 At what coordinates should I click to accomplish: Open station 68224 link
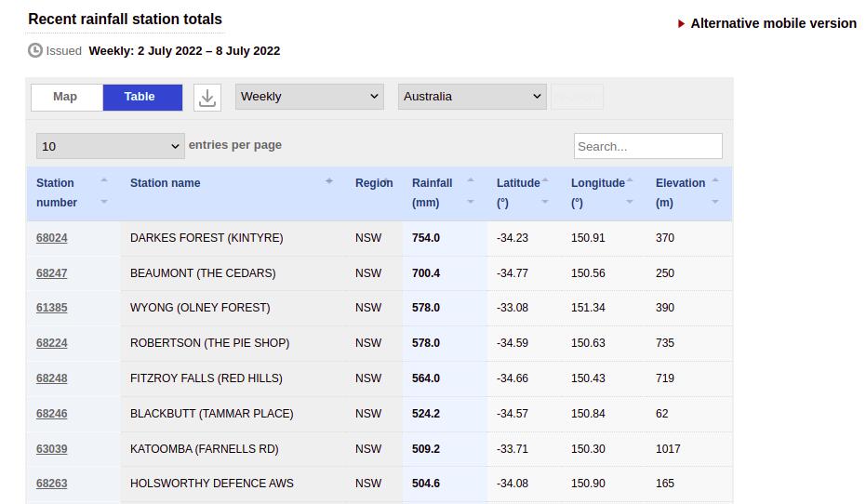pyautogui.click(x=52, y=343)
